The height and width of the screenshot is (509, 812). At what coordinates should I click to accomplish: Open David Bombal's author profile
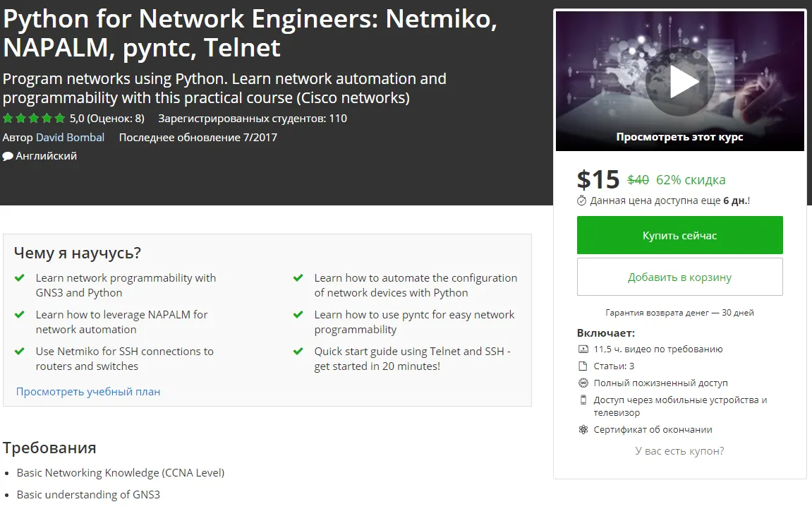[70, 138]
